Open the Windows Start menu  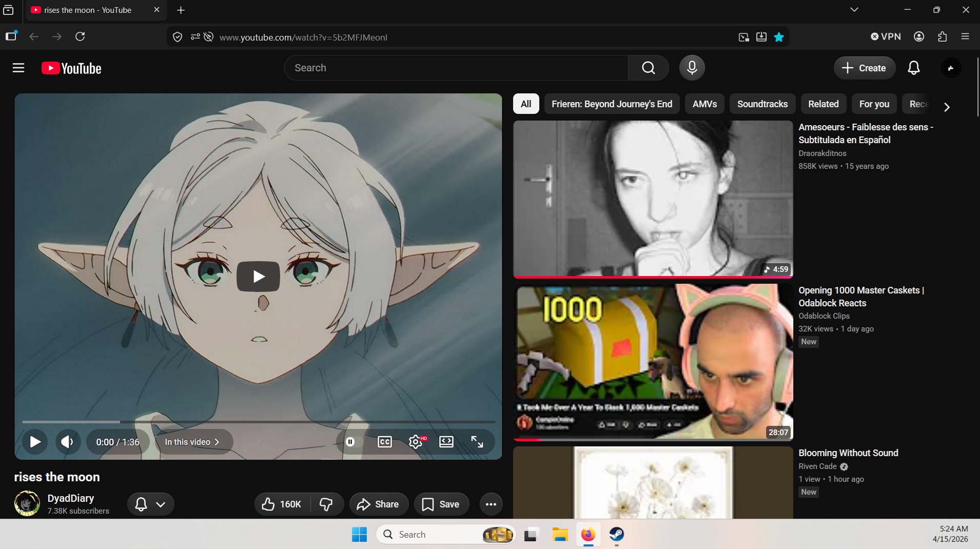359,535
